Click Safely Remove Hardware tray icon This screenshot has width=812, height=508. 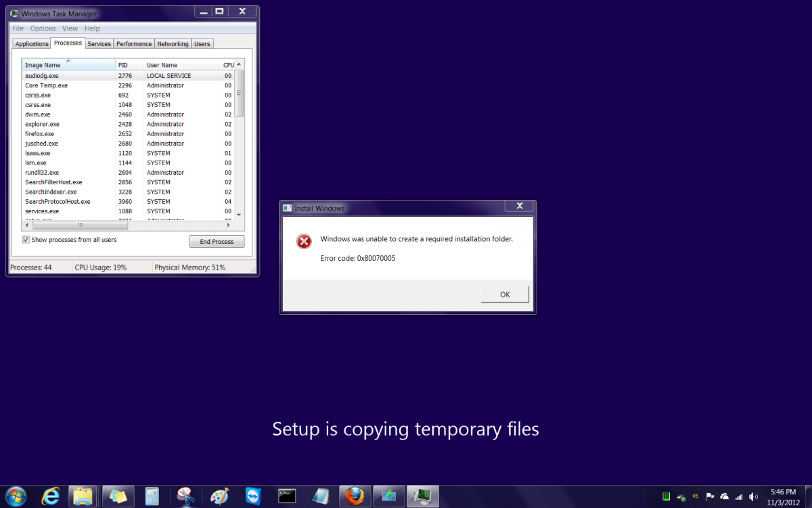coord(681,496)
